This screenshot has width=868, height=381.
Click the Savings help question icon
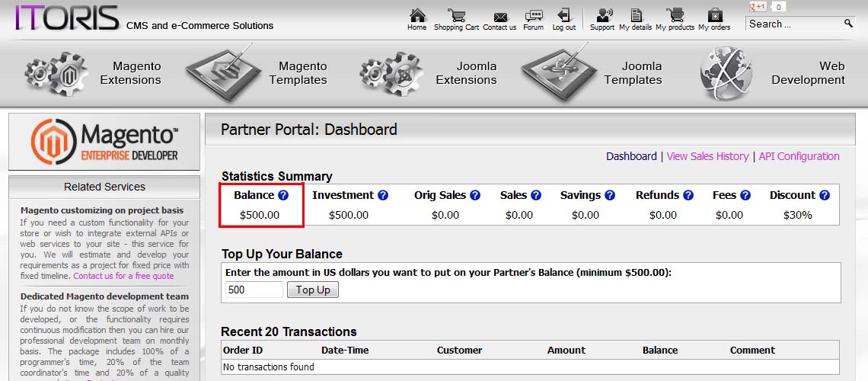[609, 195]
